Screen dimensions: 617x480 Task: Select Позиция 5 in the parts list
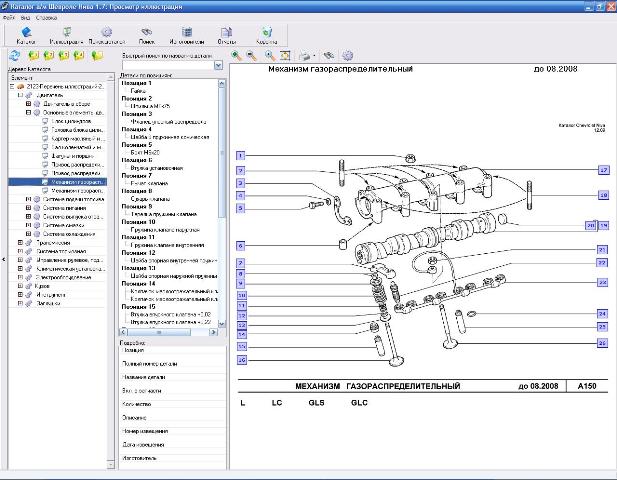coord(136,145)
